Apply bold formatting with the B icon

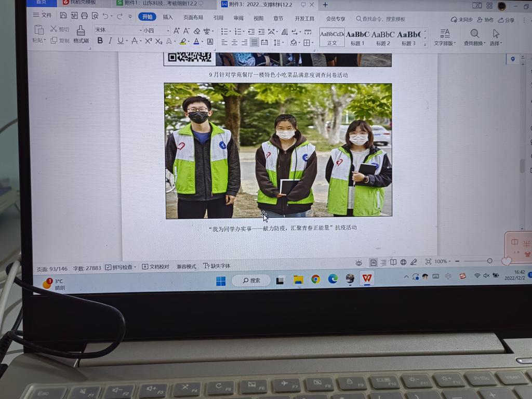point(100,41)
